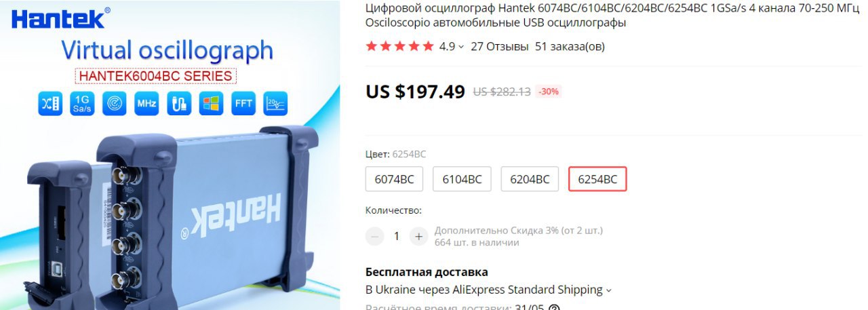Select the 6204BC variant
868x310 pixels.
point(530,179)
